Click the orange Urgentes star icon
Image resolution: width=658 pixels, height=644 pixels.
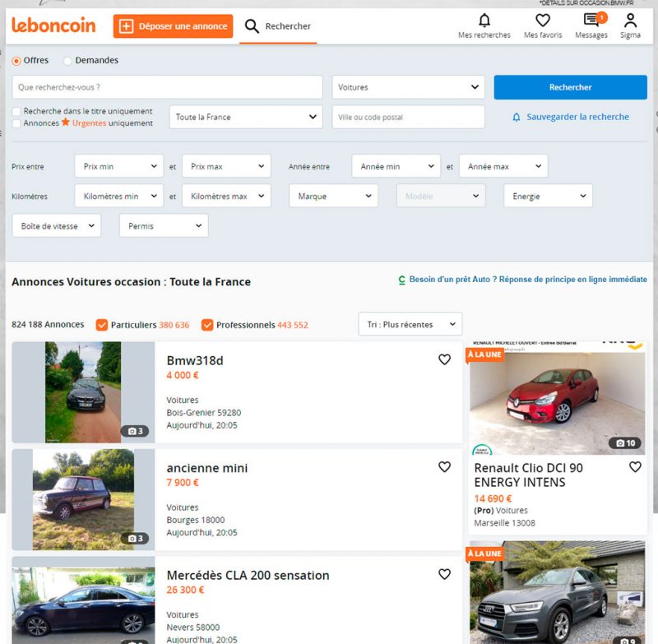[x=66, y=122]
